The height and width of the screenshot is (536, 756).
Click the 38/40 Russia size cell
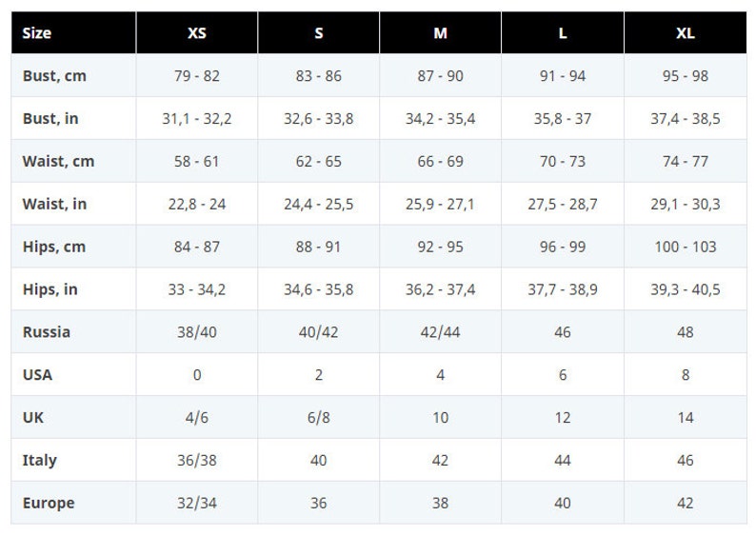pos(197,332)
